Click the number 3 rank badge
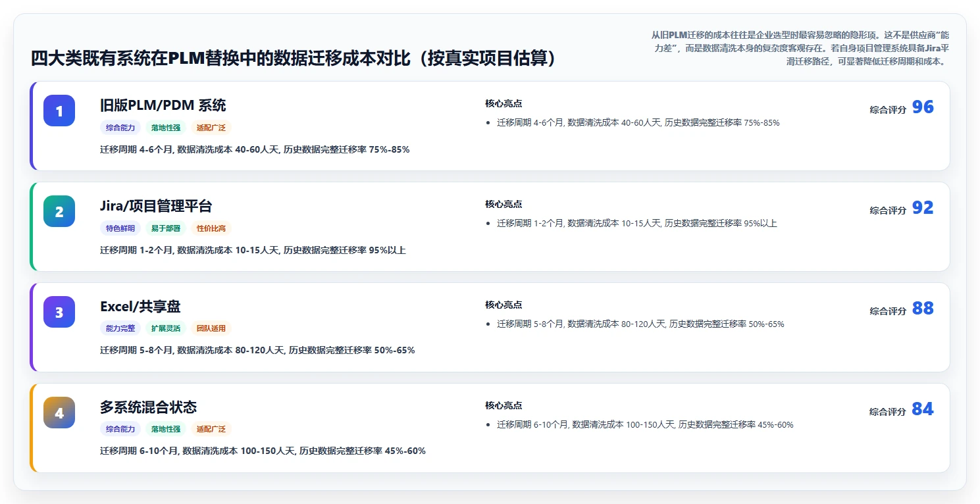980x504 pixels. click(59, 312)
